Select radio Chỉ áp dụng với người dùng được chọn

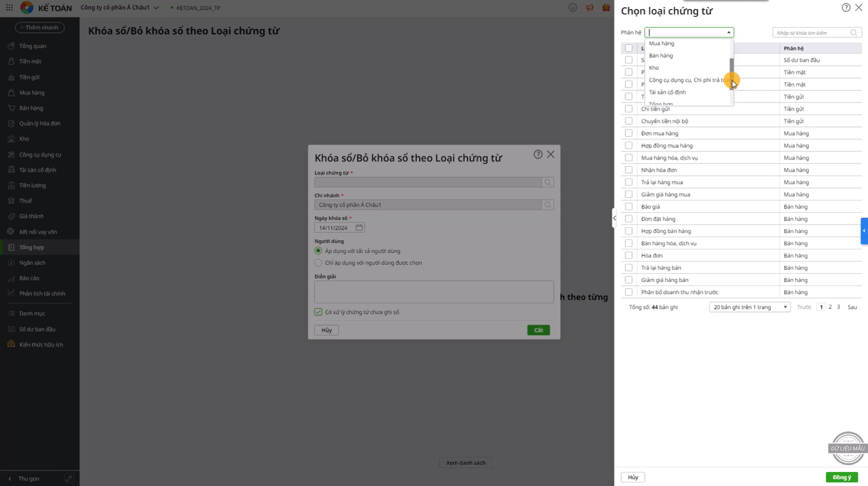click(318, 263)
